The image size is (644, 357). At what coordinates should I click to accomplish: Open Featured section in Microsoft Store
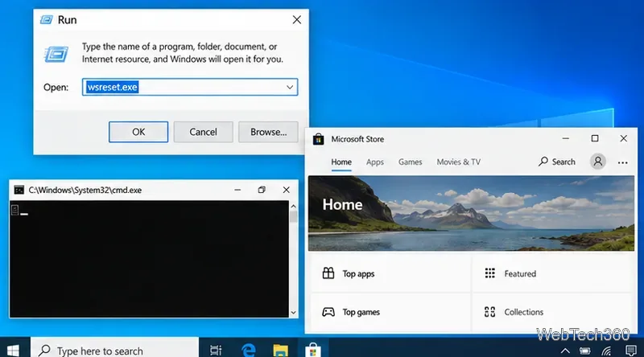tap(551, 273)
